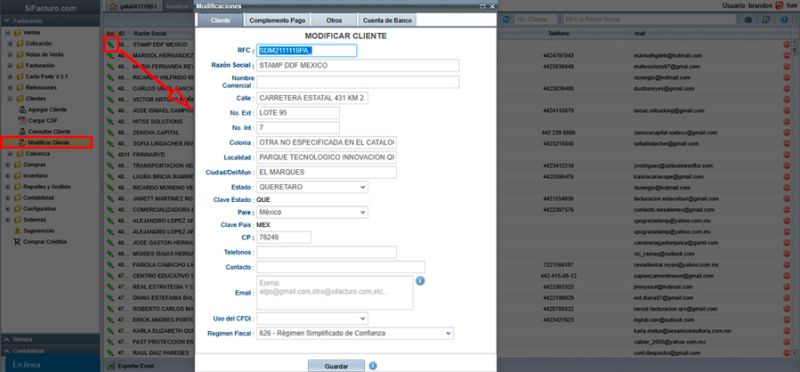Click the Teléfono column header
The height and width of the screenshot is (372, 800).
[558, 33]
